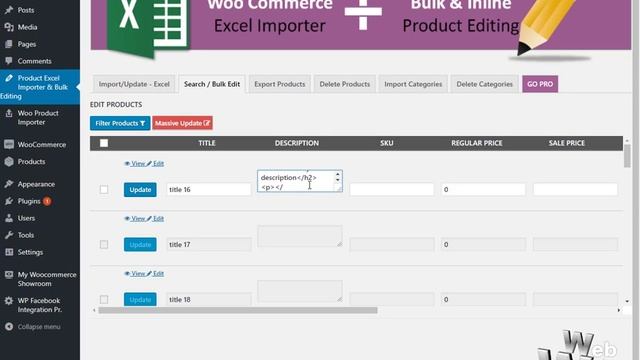Open the Comments bubble icon

(x=9, y=61)
